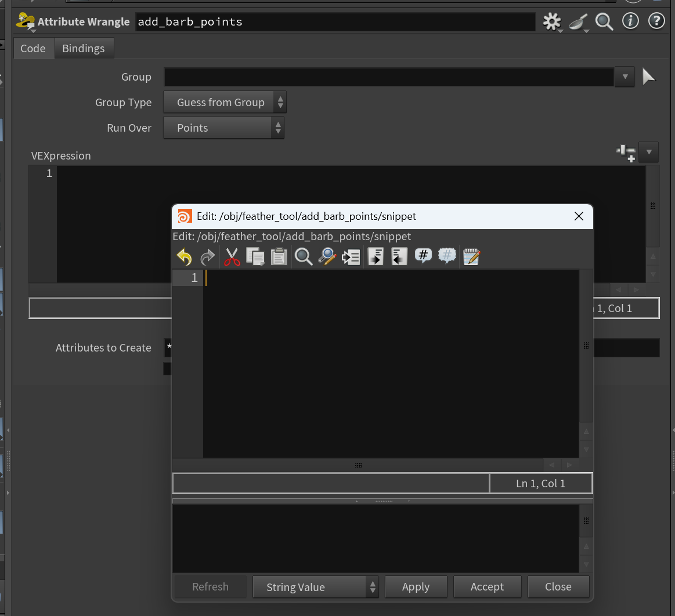Screen dimensions: 675x616
Task: Click the Undo arrow in the snippet editor
Action: (184, 257)
